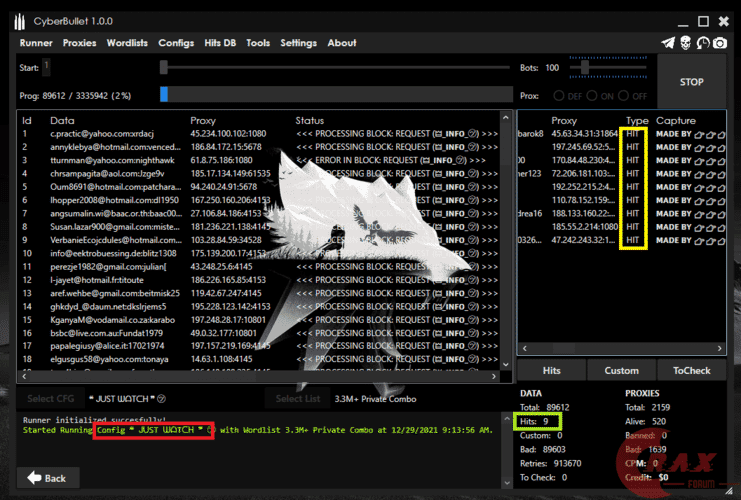Select row with c.practic@yahoo.com
This screenshot has width=741, height=500.
point(259,134)
